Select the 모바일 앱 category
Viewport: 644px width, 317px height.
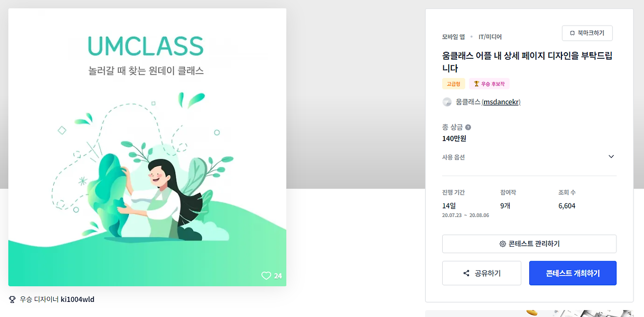point(453,37)
